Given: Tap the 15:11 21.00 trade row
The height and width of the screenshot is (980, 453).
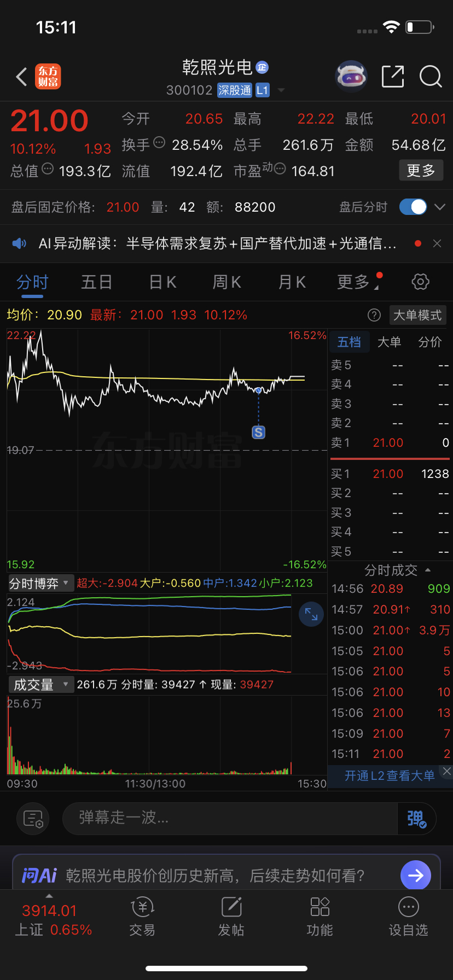Looking at the screenshot, I should pos(391,754).
